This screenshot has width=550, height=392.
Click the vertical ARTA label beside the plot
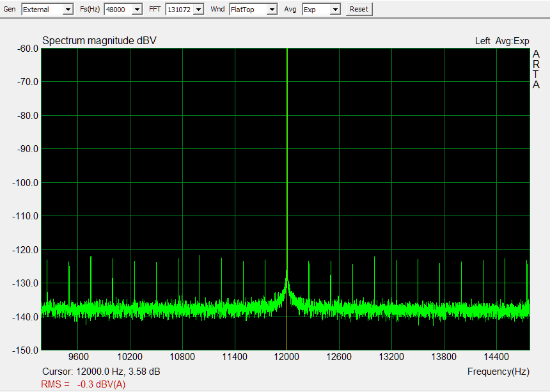coord(536,70)
